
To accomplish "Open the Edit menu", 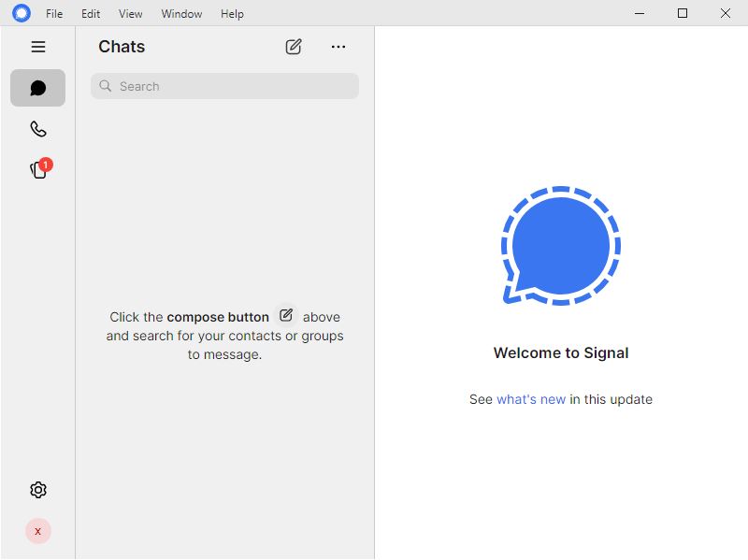I will coord(91,14).
